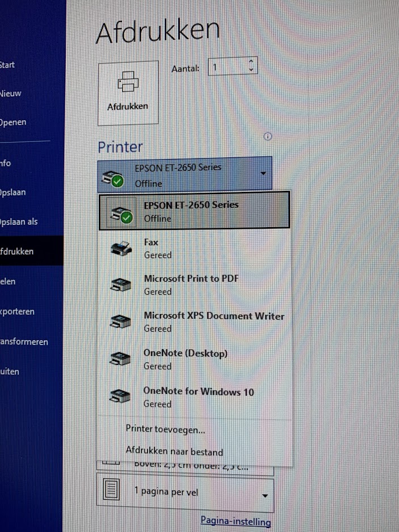Click the Microsoft XPS Document Writer icon

[120, 322]
